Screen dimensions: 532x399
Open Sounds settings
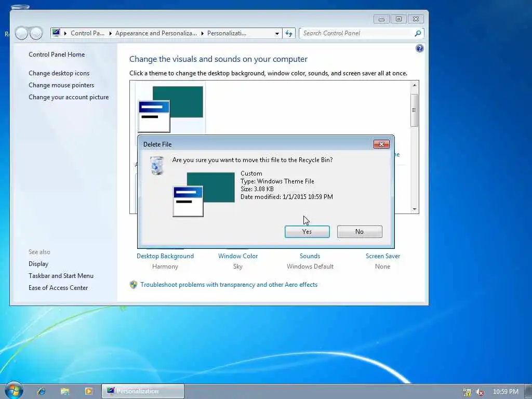click(310, 256)
